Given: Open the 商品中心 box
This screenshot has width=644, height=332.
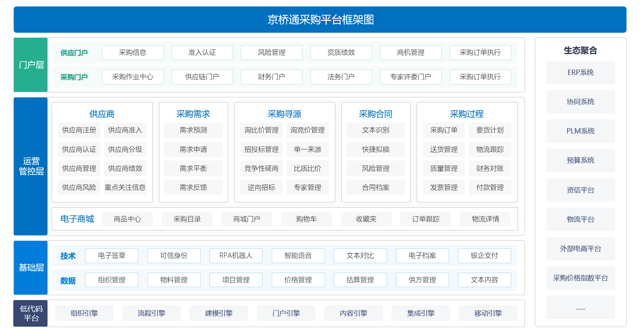Looking at the screenshot, I should (127, 219).
